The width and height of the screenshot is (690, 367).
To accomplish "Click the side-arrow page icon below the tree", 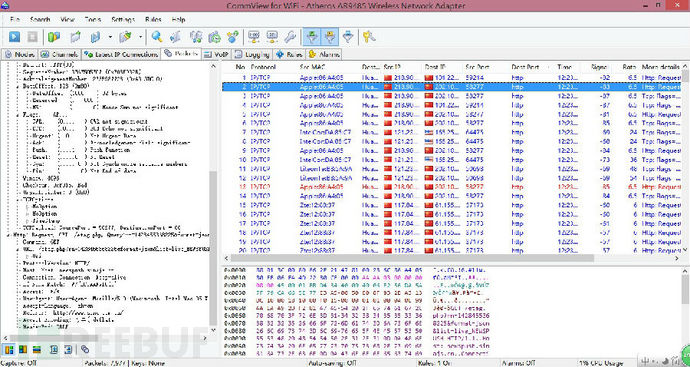I will [68, 349].
